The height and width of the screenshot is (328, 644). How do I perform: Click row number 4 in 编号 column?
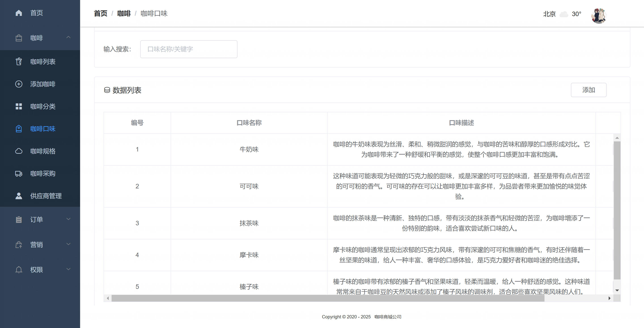[x=137, y=255]
